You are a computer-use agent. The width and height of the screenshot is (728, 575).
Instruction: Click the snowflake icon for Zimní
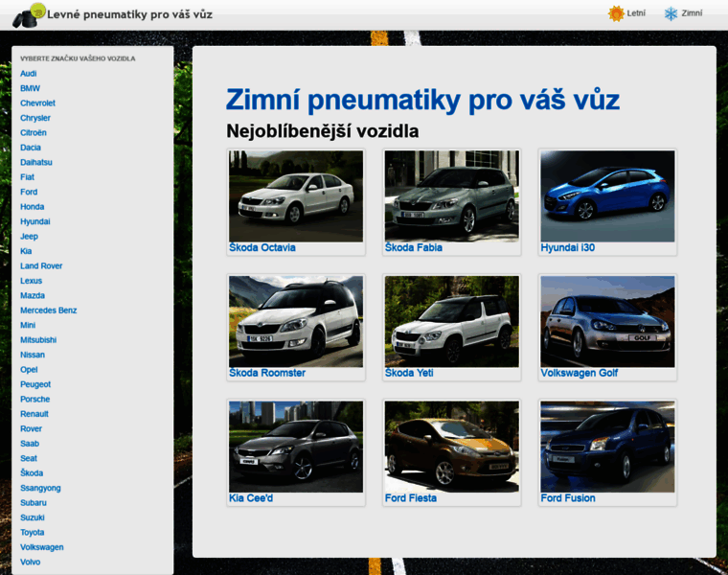[x=671, y=13]
